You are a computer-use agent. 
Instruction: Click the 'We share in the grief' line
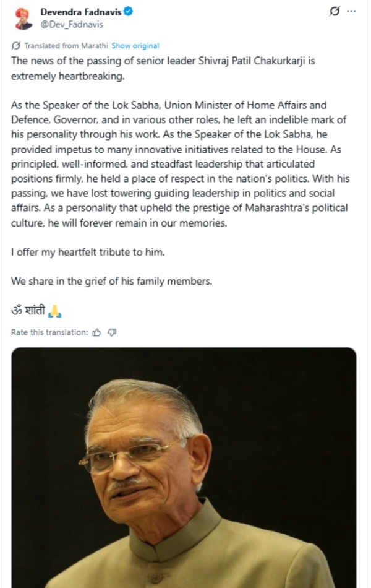pyautogui.click(x=111, y=281)
